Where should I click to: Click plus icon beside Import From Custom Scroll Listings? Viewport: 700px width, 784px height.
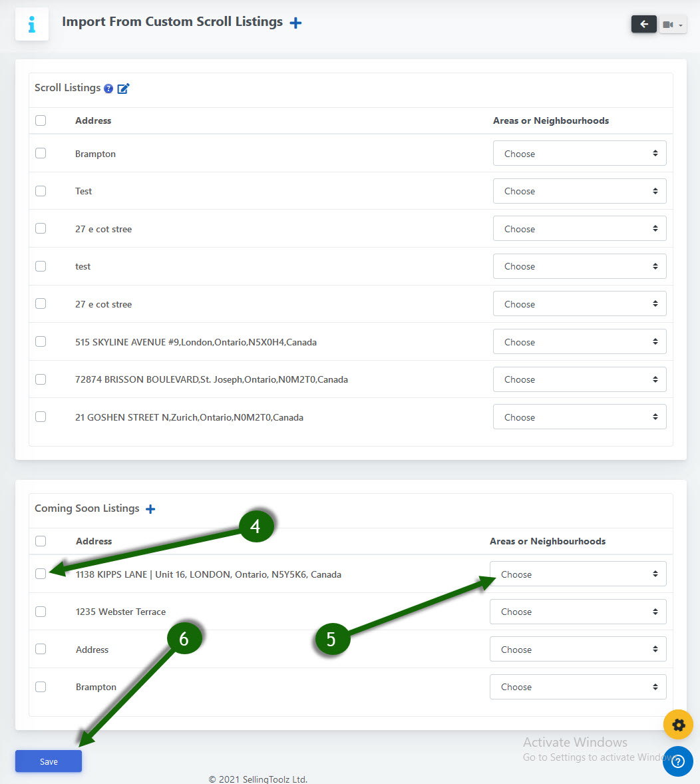pos(296,23)
